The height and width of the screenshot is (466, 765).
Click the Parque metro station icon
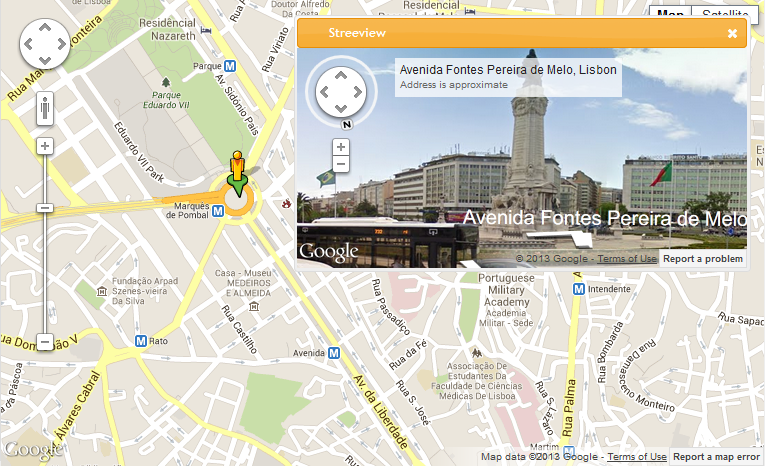230,66
